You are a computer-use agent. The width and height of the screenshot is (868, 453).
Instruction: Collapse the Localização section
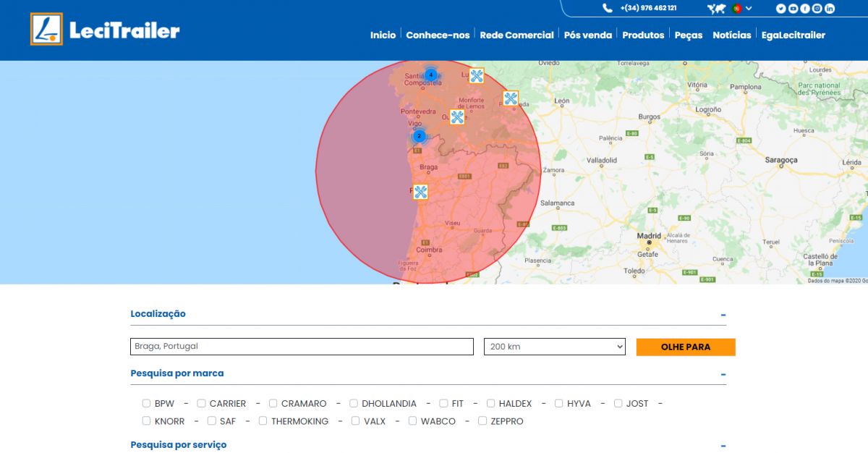[723, 315]
